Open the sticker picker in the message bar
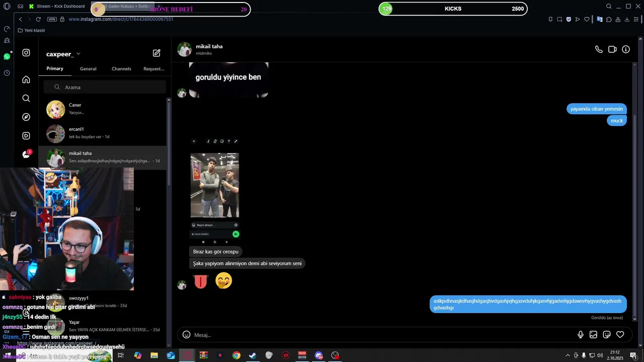 (607, 335)
